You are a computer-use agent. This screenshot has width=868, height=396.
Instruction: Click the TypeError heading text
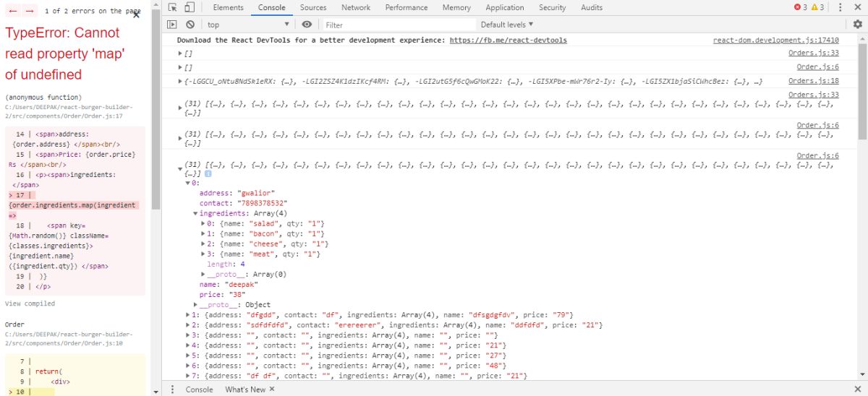[x=65, y=53]
